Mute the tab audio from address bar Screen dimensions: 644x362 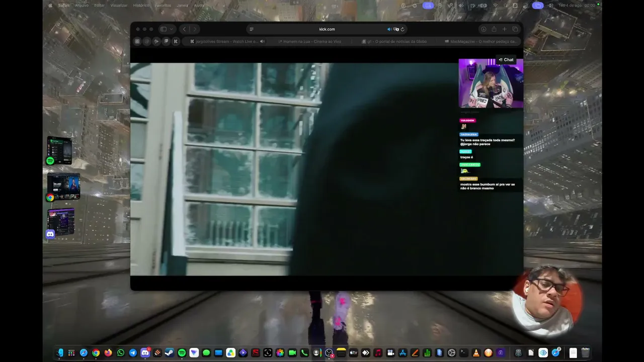tap(389, 29)
